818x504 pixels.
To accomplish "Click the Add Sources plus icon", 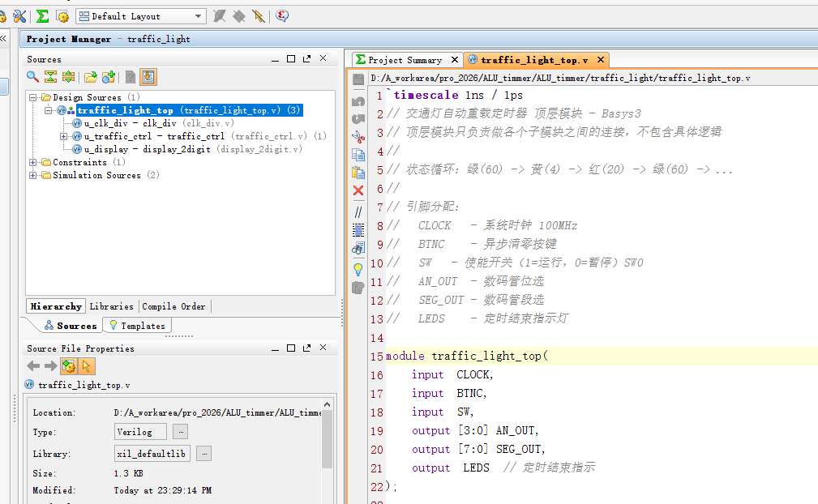I will pyautogui.click(x=109, y=77).
